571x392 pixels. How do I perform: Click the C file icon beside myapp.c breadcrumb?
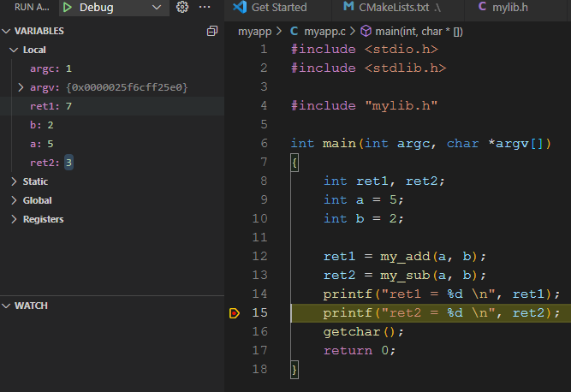(294, 32)
